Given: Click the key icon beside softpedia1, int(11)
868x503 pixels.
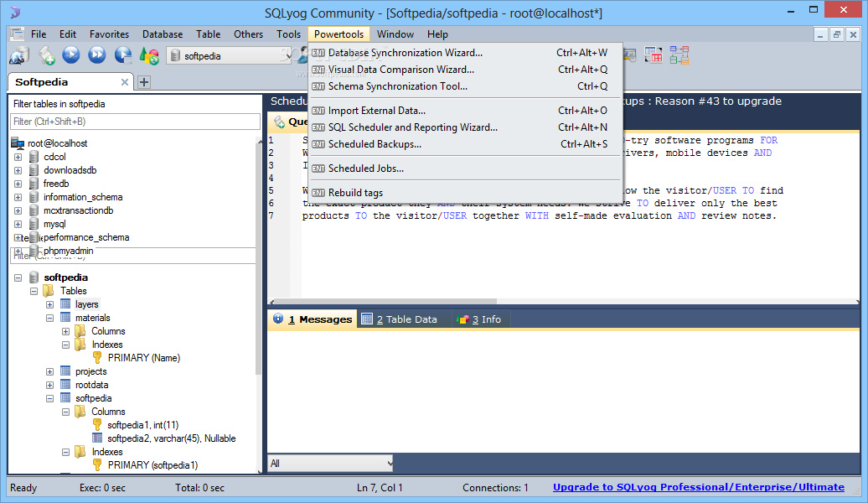Looking at the screenshot, I should click(97, 425).
